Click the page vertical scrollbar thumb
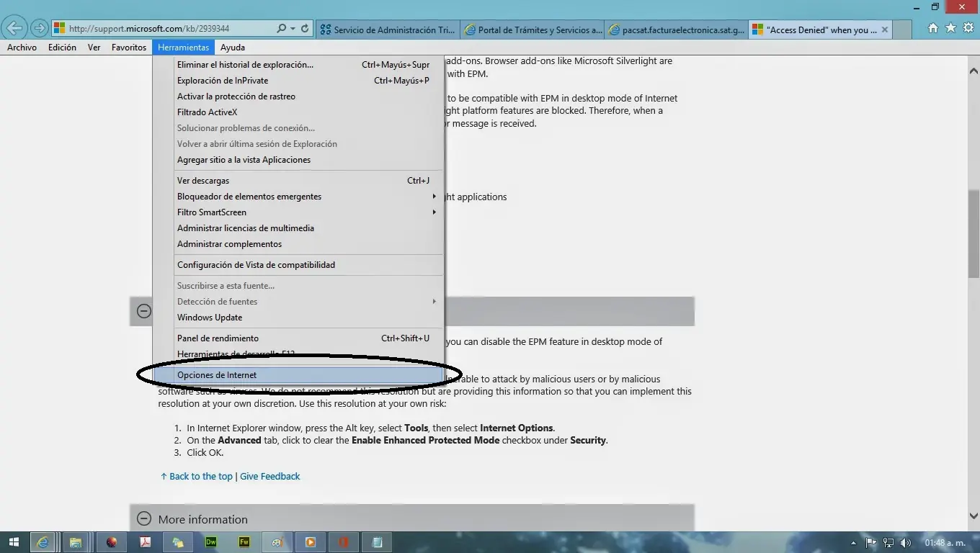Viewport: 980px width, 553px height. (974, 233)
